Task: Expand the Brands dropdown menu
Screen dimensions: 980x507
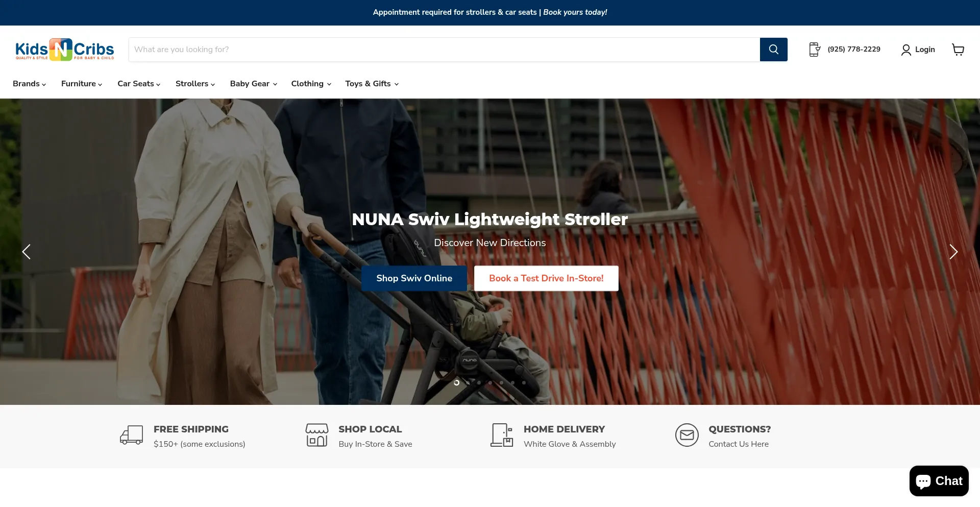Action: coord(29,84)
